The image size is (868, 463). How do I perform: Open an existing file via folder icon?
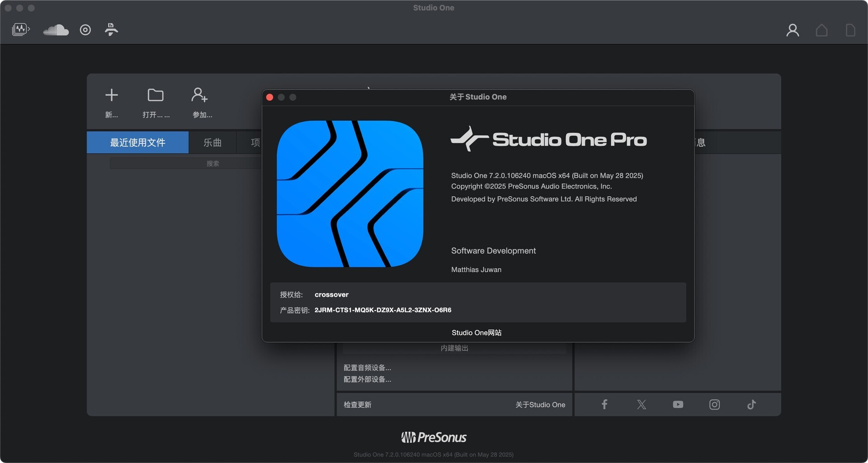pyautogui.click(x=156, y=95)
